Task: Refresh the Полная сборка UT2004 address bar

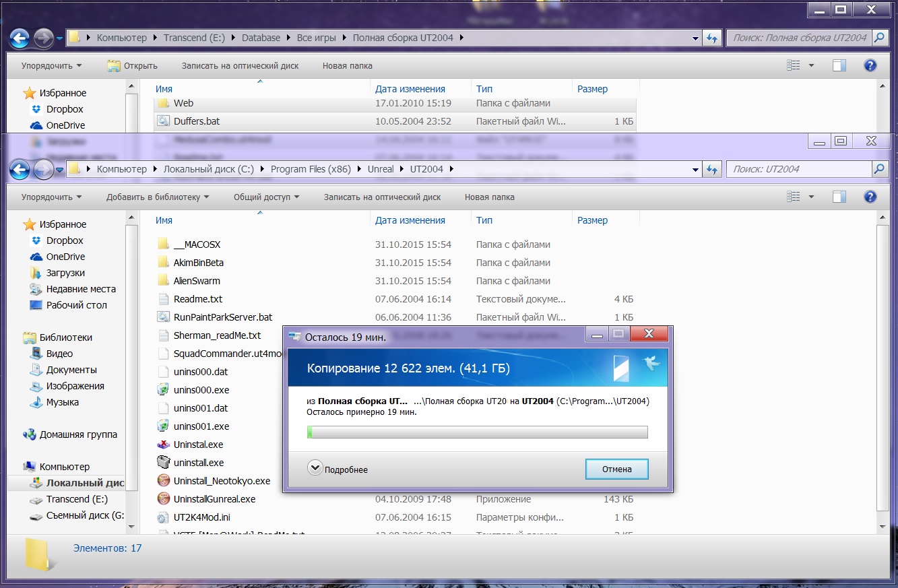Action: click(712, 38)
